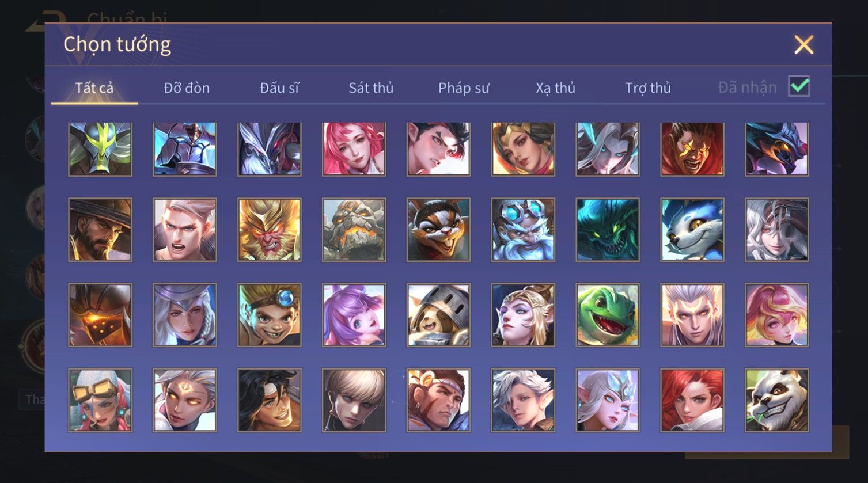Pick the cowboy hat bearded hero

[x=100, y=230]
